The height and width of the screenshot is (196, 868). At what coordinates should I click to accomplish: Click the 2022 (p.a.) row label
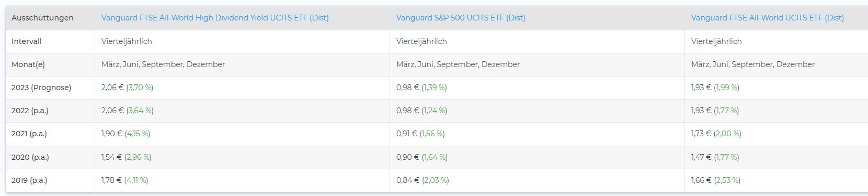point(30,111)
